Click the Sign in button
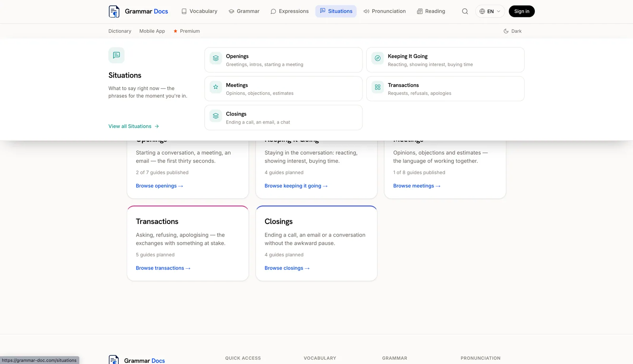This screenshot has width=633, height=364. pyautogui.click(x=521, y=11)
